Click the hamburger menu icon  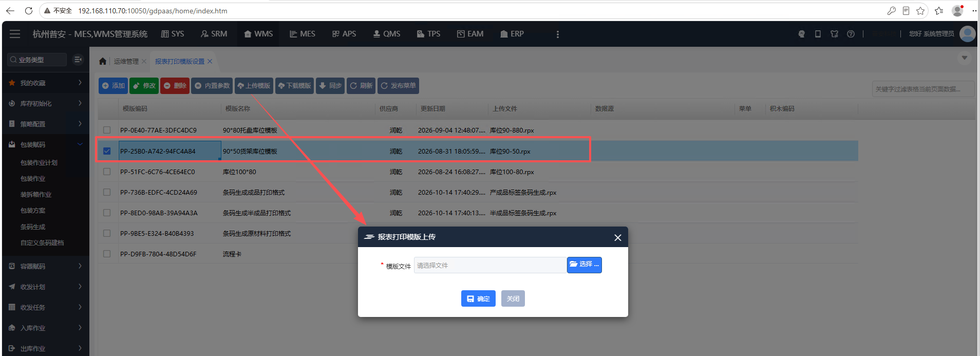pyautogui.click(x=15, y=34)
